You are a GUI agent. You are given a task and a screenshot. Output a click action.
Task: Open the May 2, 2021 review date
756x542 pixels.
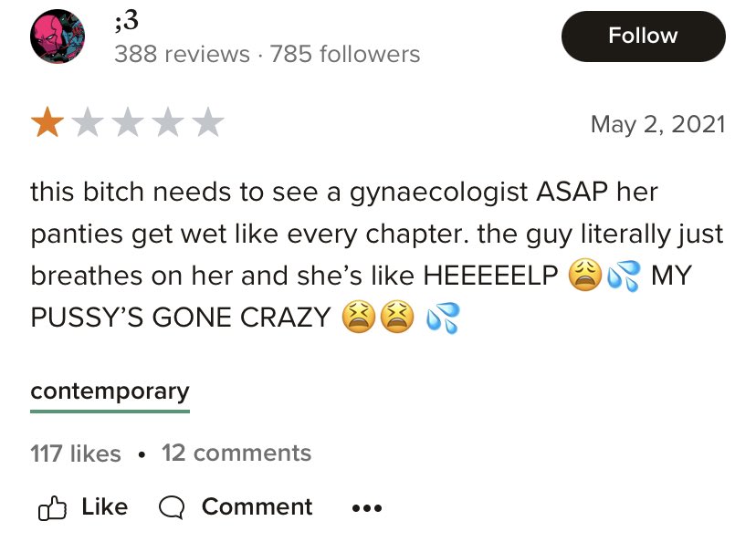657,125
